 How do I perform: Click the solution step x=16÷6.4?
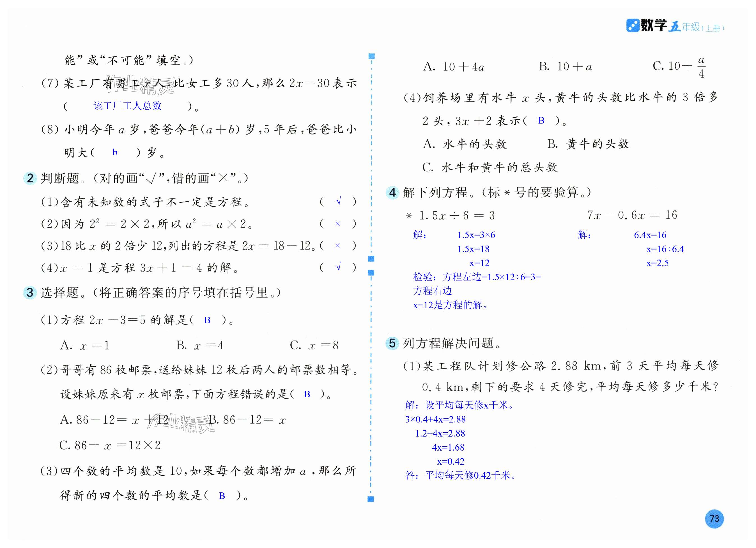(x=665, y=249)
